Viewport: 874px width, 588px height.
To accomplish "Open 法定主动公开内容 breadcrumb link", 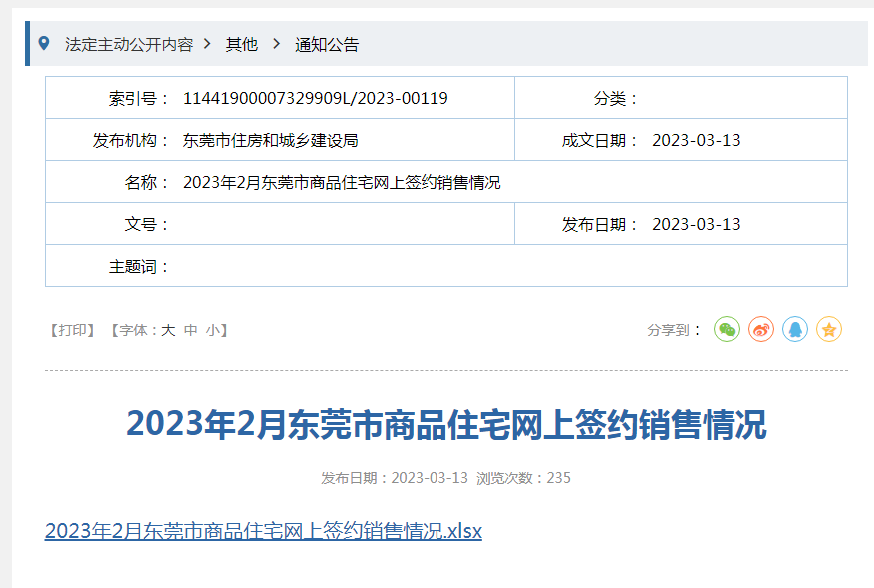I will [129, 44].
